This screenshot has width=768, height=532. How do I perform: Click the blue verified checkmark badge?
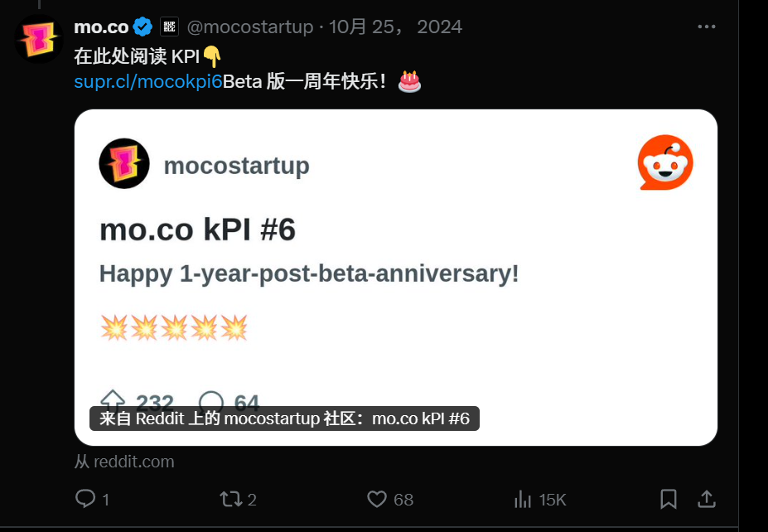click(143, 27)
